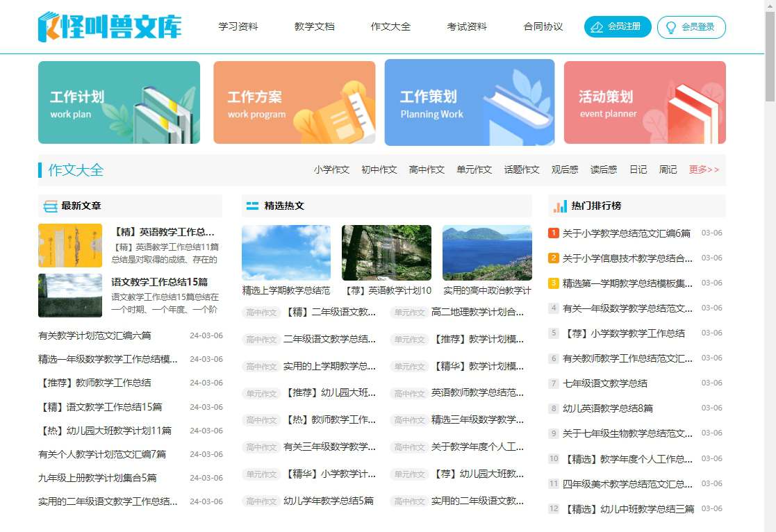Click the 最新文章 section icon

50,206
